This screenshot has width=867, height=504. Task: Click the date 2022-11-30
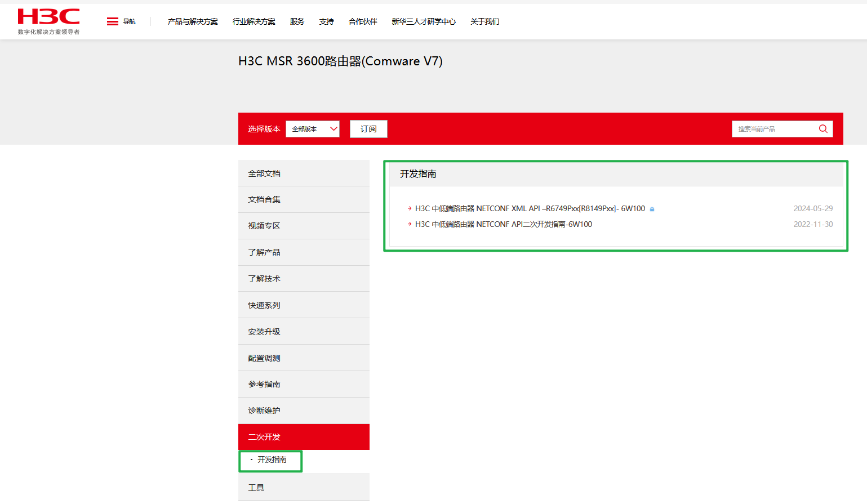[x=813, y=224]
